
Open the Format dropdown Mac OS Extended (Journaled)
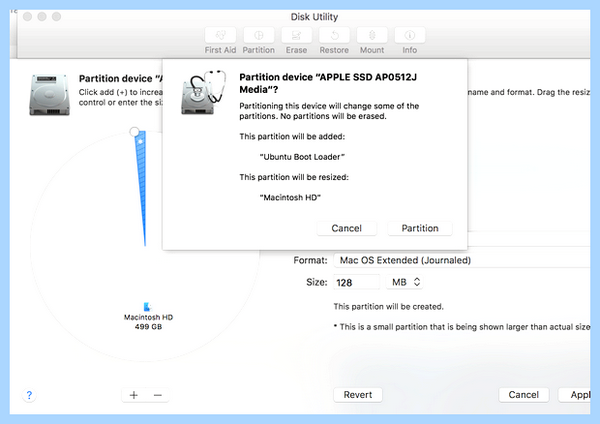[x=462, y=260]
